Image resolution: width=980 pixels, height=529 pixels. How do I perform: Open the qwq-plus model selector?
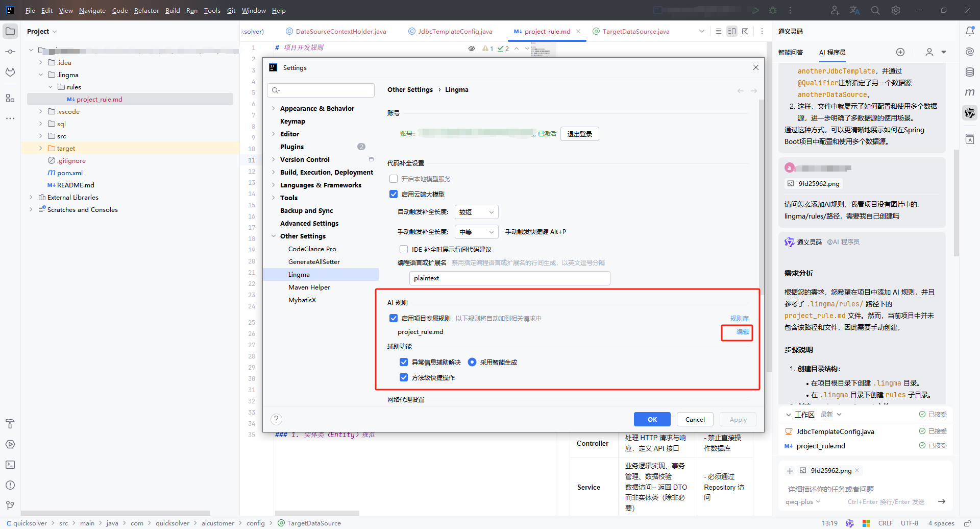pyautogui.click(x=803, y=502)
